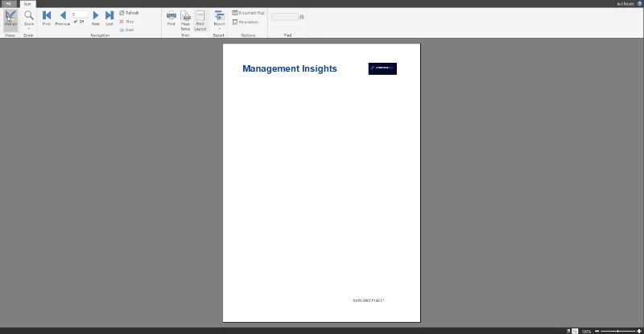Toggle the Document Map option
This screenshot has width=644, height=334.
pyautogui.click(x=248, y=13)
